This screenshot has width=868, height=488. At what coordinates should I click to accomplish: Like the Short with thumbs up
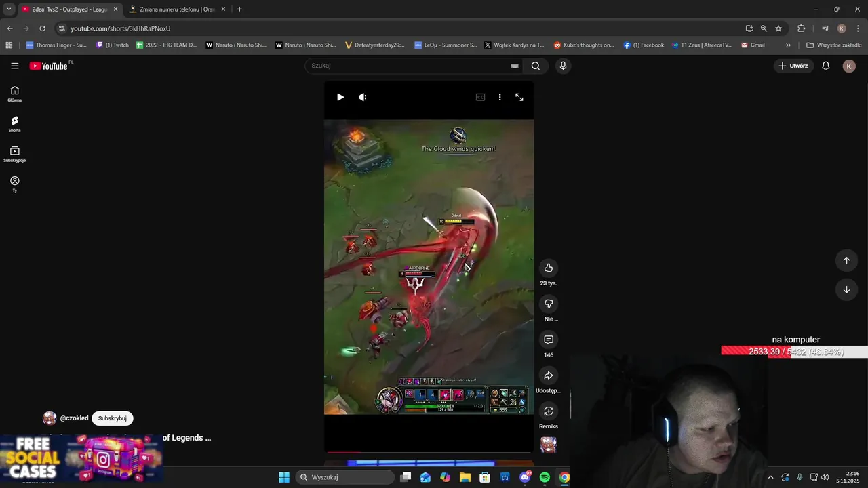[x=549, y=268]
